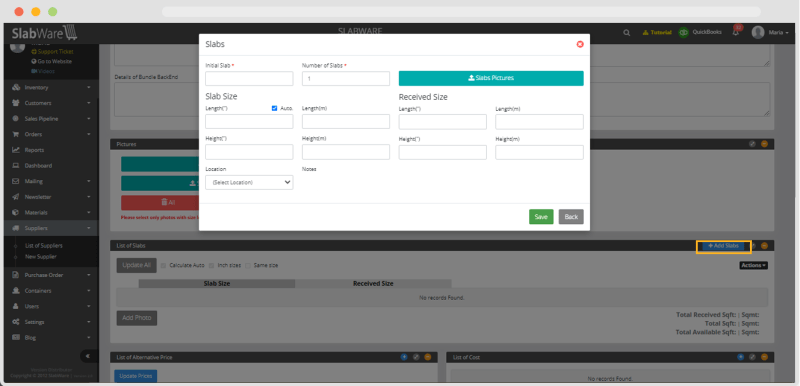Expand the Inventory menu arrow
Viewport: 800px width, 386px height.
(89, 88)
